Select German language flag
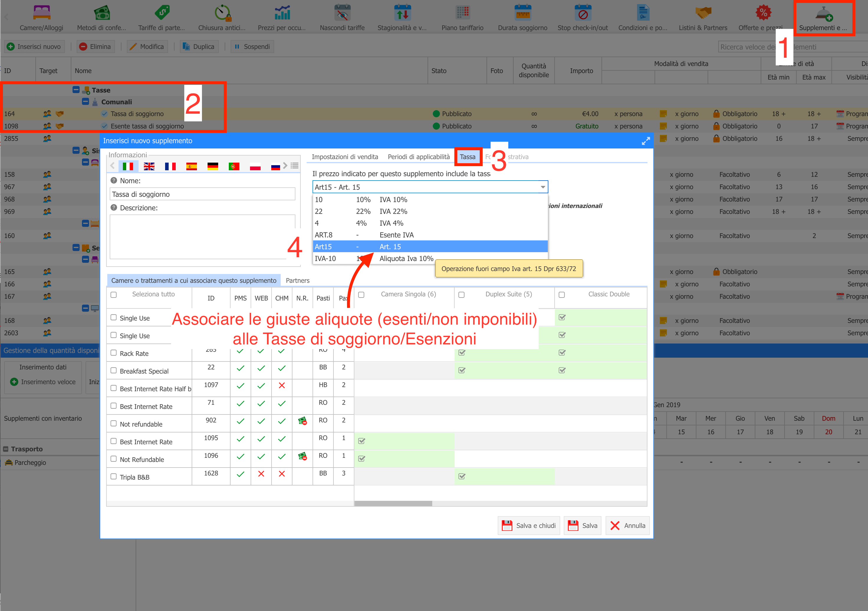The image size is (868, 611). click(x=213, y=166)
